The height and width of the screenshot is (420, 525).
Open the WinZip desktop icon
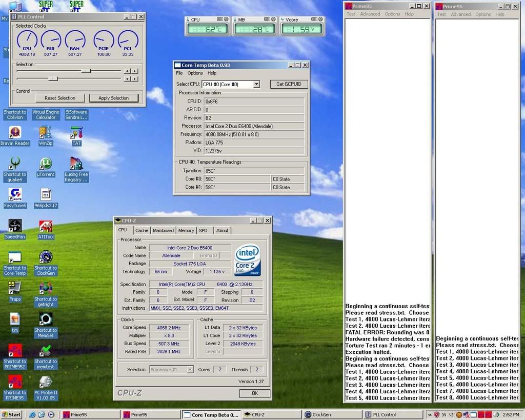46,133
